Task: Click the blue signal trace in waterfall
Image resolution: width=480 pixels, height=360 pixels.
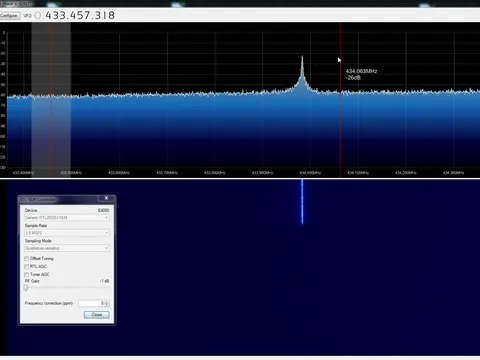Action: [302, 202]
